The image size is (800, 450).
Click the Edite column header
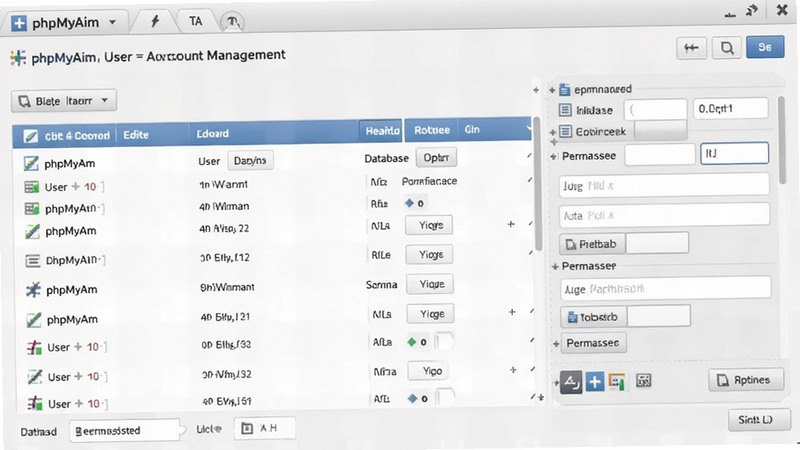coord(136,135)
